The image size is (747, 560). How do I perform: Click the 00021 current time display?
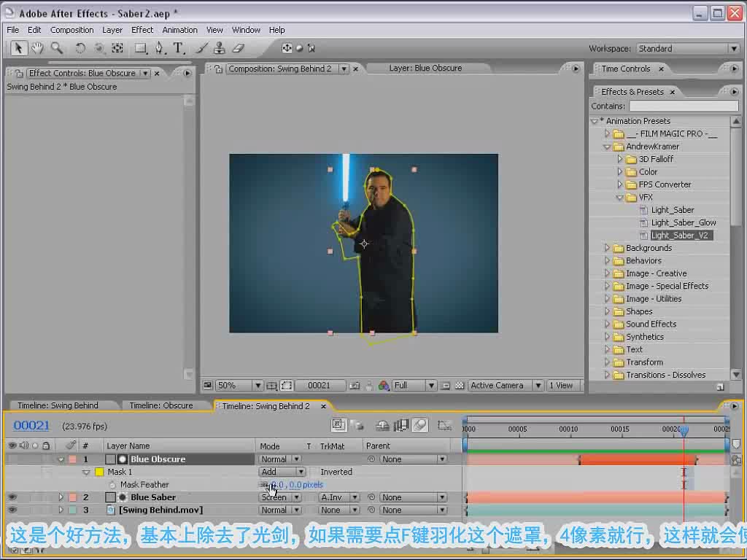coord(31,425)
